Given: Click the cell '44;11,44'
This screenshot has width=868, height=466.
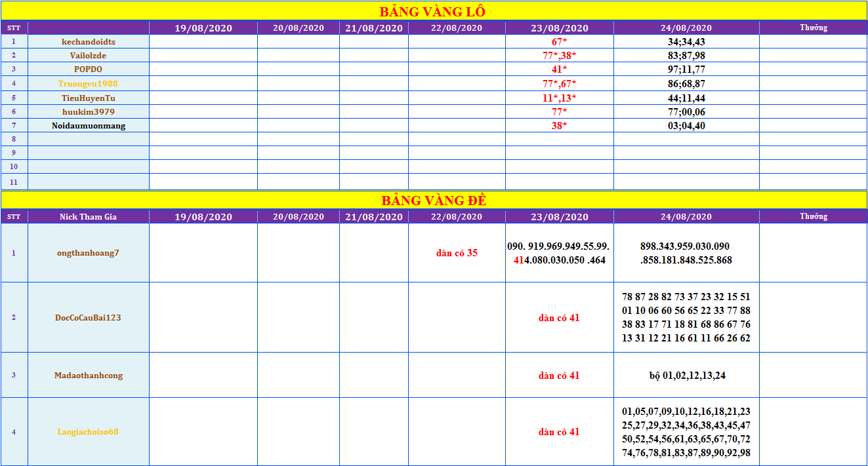Looking at the screenshot, I should (686, 98).
